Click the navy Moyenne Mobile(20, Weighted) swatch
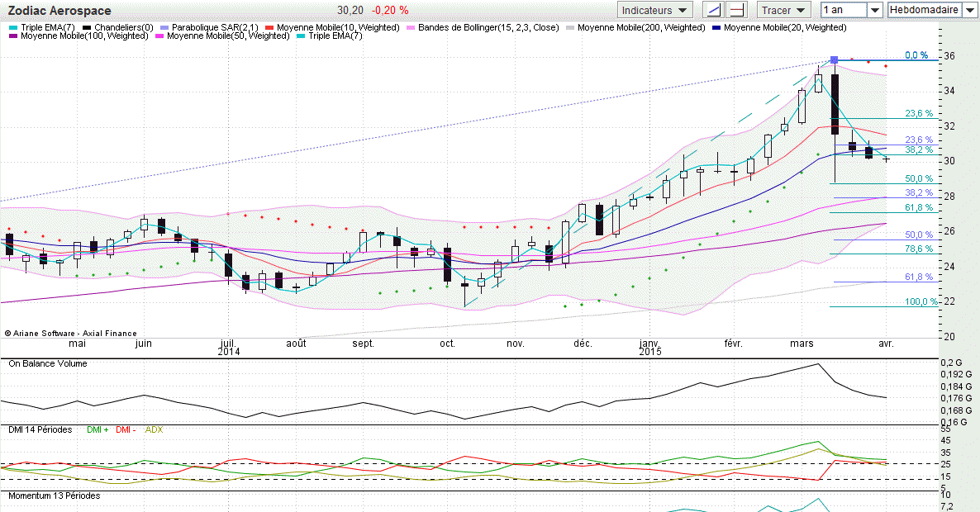Screen dimensions: 980x512 coord(716,27)
